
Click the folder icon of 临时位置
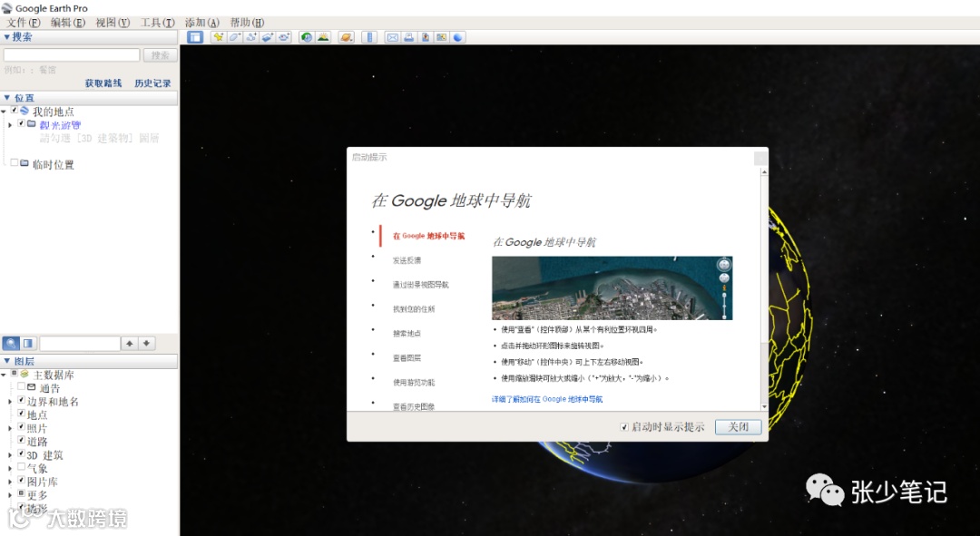(x=24, y=163)
